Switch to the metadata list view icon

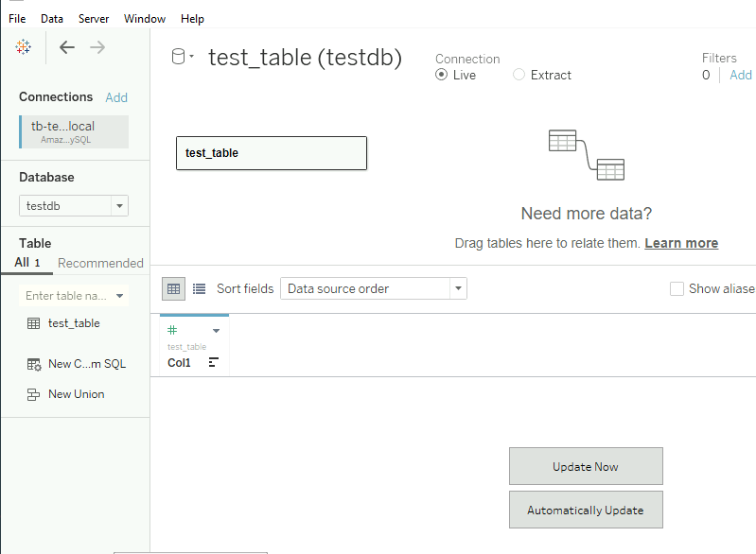click(199, 288)
